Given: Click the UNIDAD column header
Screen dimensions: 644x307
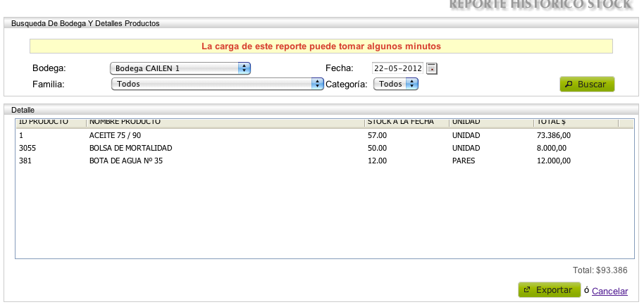Looking at the screenshot, I should click(491, 123).
